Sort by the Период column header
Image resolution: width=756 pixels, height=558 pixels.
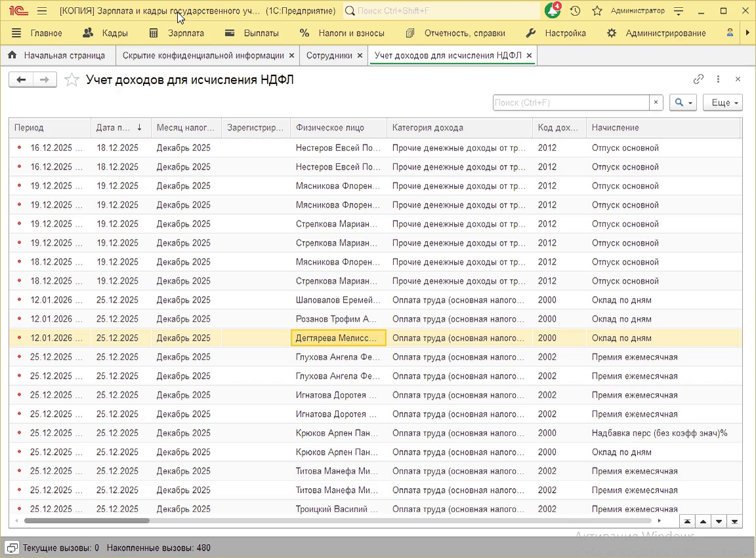50,128
